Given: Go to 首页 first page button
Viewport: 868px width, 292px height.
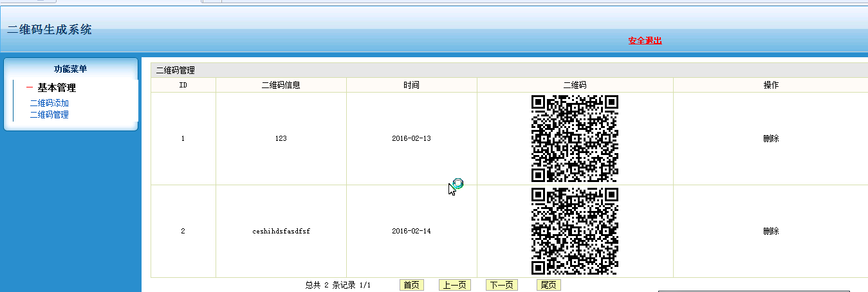Looking at the screenshot, I should click(412, 285).
